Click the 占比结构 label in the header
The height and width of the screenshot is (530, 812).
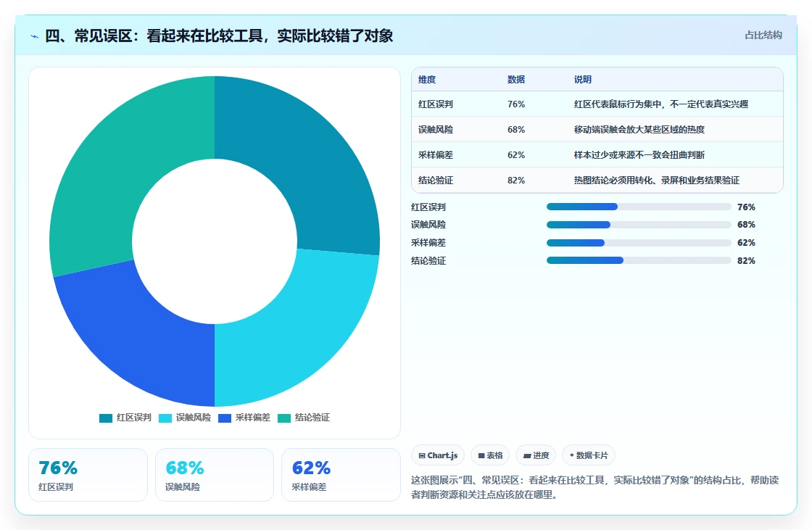[763, 36]
